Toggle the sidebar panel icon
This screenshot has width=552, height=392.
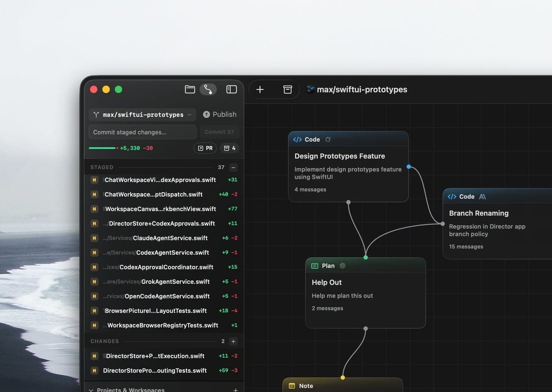[231, 89]
